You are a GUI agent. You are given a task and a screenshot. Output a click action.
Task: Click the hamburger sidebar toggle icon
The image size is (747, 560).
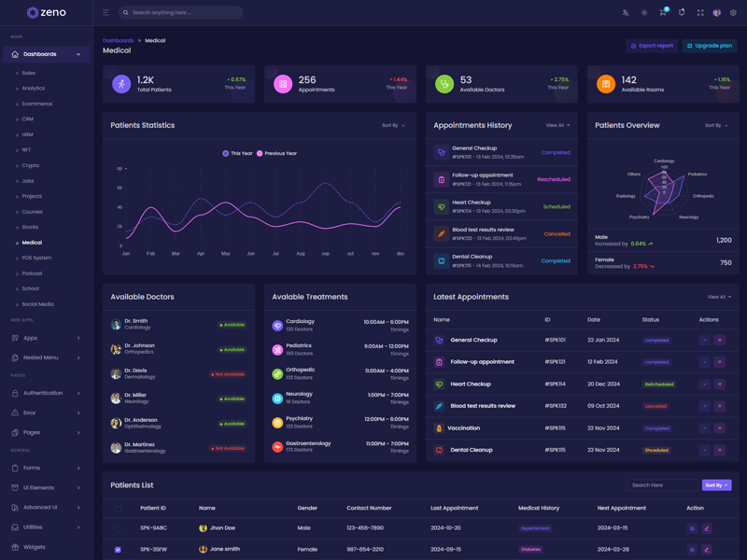pos(106,13)
